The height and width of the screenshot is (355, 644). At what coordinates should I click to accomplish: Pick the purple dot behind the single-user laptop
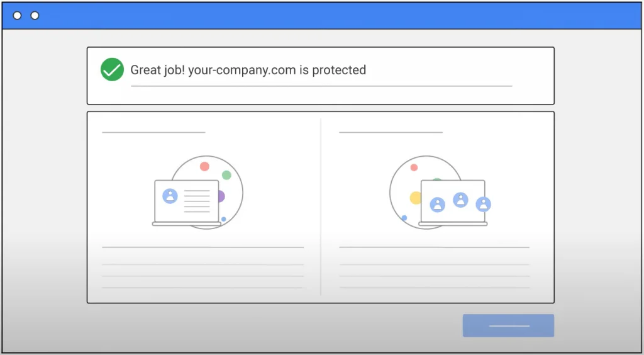[221, 196]
